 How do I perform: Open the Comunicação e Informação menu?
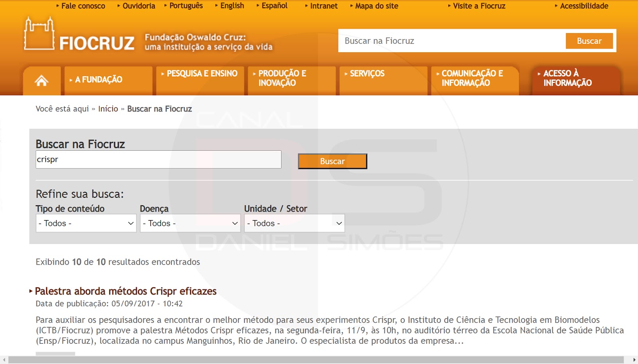tap(475, 81)
